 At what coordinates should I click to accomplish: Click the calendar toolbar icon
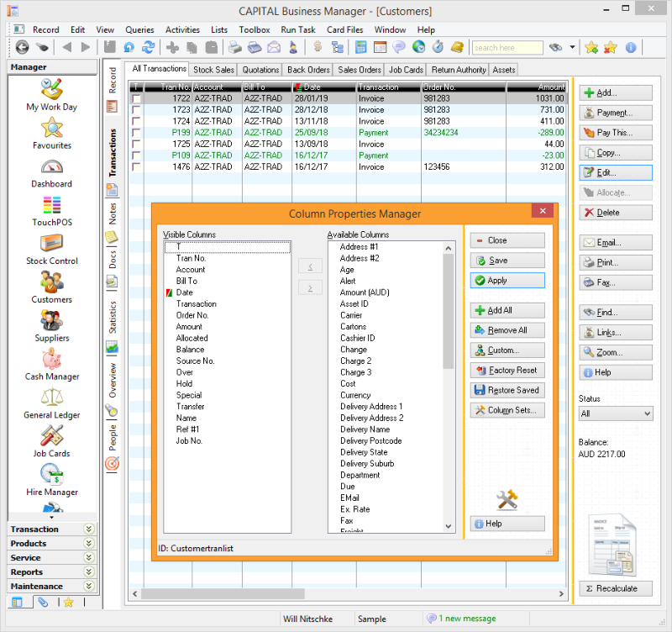click(x=380, y=47)
